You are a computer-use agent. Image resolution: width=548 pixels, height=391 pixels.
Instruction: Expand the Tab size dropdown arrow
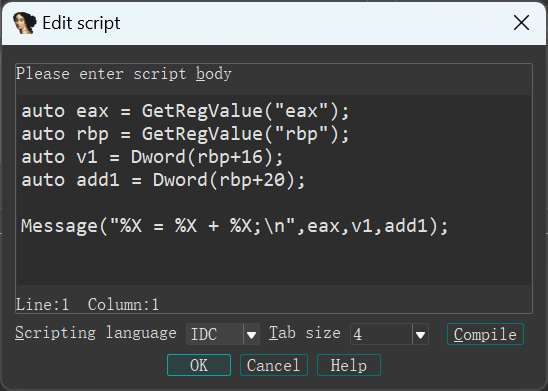click(x=420, y=334)
